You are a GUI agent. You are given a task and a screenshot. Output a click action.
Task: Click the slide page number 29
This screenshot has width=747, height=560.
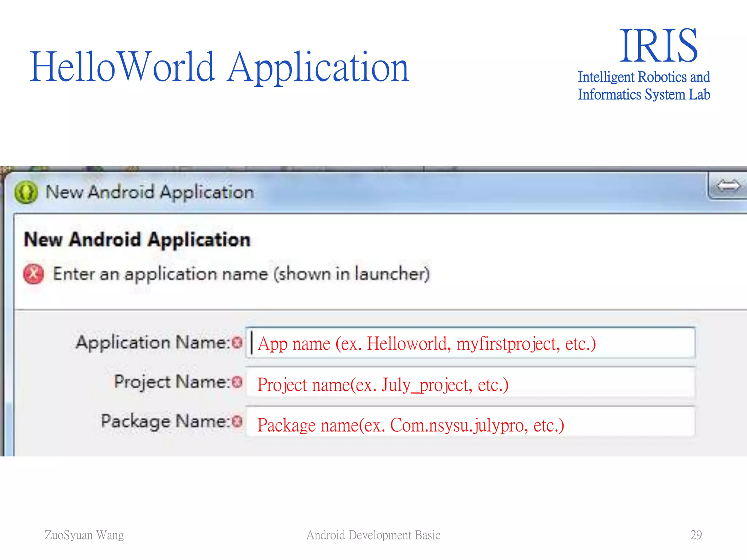coord(696,535)
